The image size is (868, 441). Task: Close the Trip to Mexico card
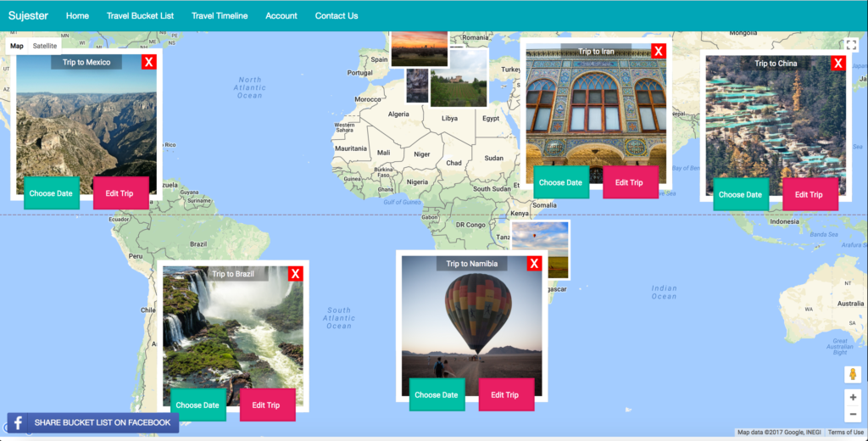point(149,62)
